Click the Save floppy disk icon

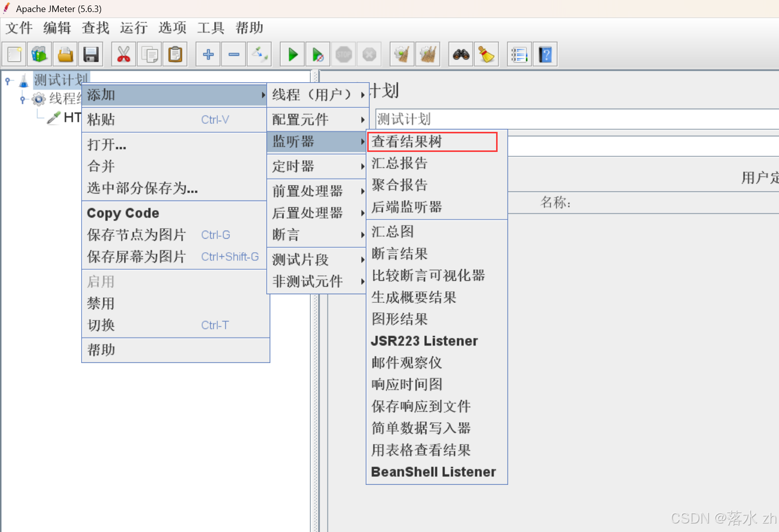pos(91,54)
